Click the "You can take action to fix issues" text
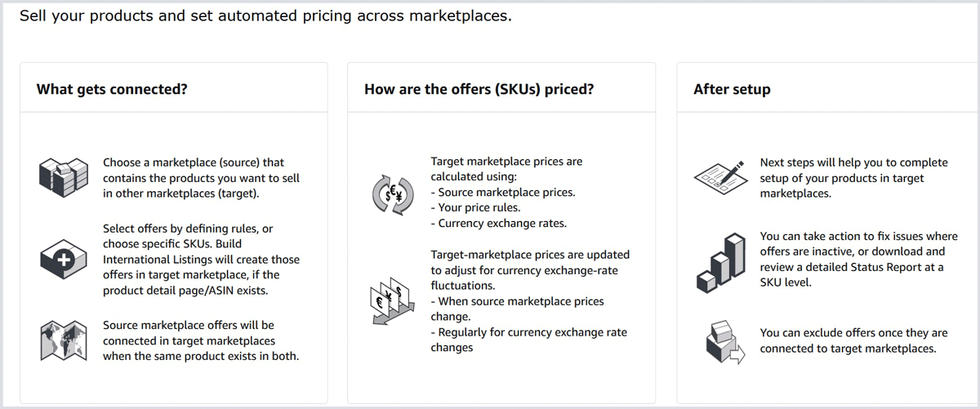The height and width of the screenshot is (409, 980). pyautogui.click(x=853, y=260)
